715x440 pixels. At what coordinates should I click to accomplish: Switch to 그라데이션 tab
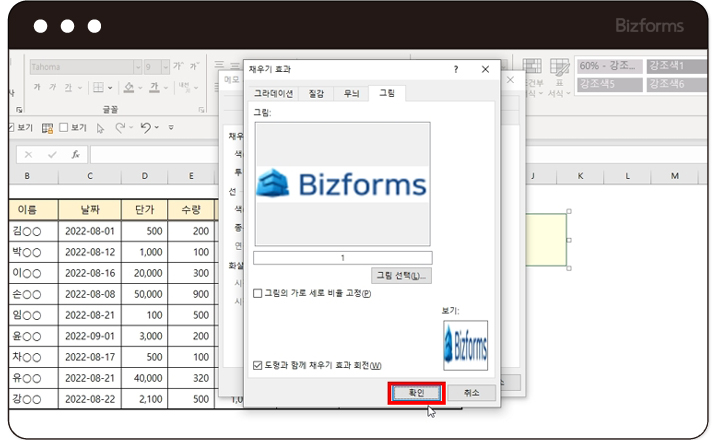coord(274,93)
